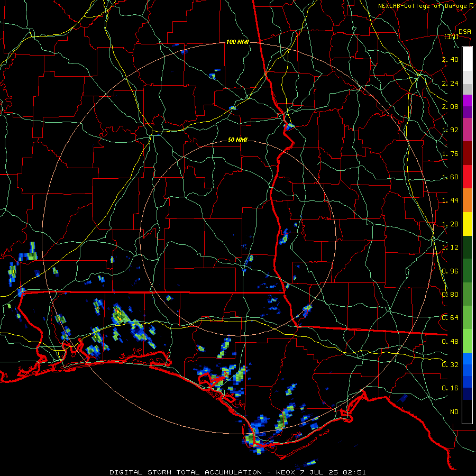Click the 0.48 legend value
Image resolution: width=476 pixels, height=476 pixels.
click(x=450, y=342)
